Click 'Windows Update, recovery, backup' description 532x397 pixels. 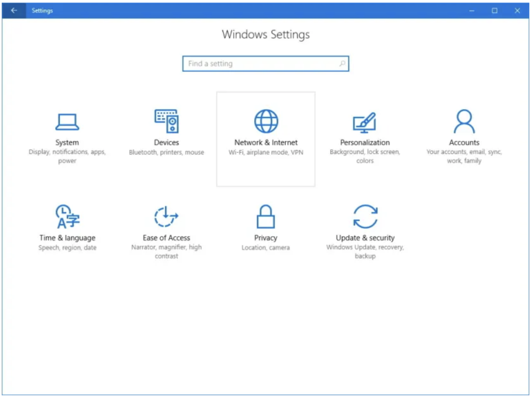click(x=365, y=252)
